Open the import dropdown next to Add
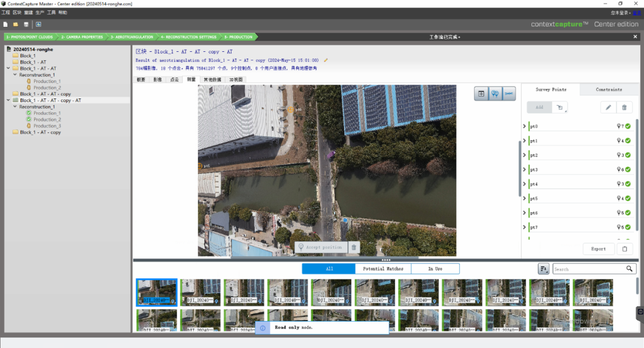Image resolution: width=644 pixels, height=348 pixels. 560,107
